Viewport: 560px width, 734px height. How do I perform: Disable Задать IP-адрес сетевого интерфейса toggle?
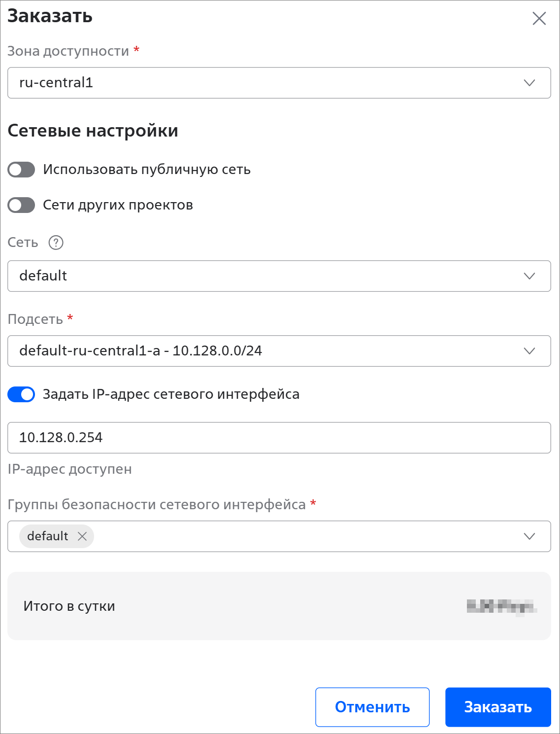point(21,394)
